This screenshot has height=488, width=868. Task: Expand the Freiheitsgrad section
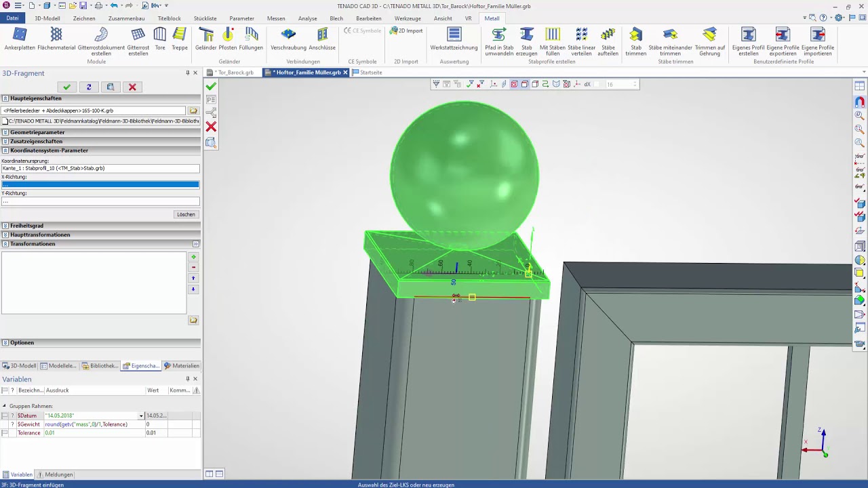[5, 226]
